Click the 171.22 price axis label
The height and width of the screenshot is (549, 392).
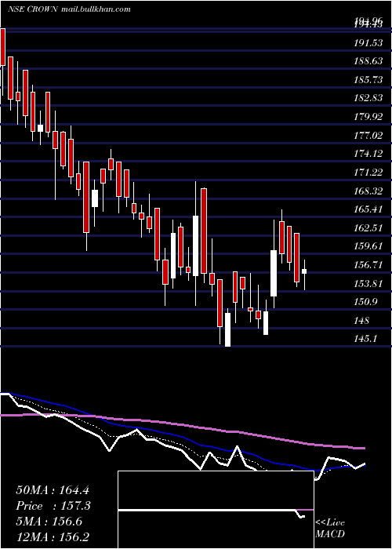[x=368, y=172]
